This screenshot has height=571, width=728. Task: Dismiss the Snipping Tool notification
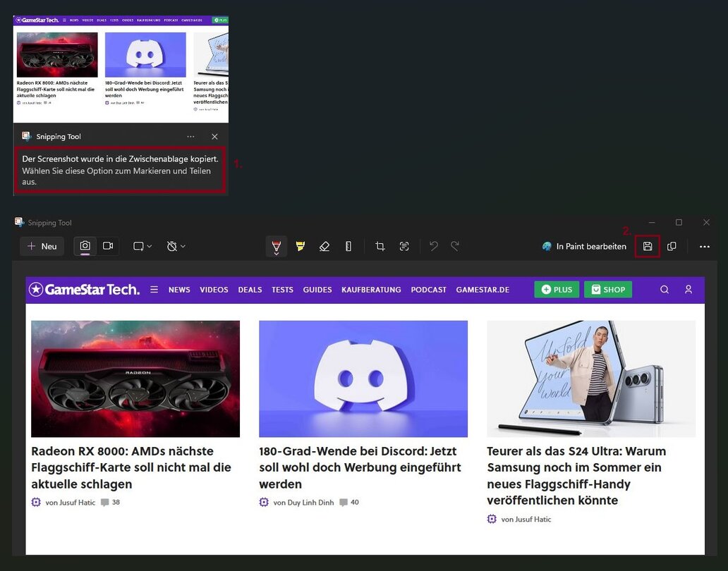click(x=214, y=136)
